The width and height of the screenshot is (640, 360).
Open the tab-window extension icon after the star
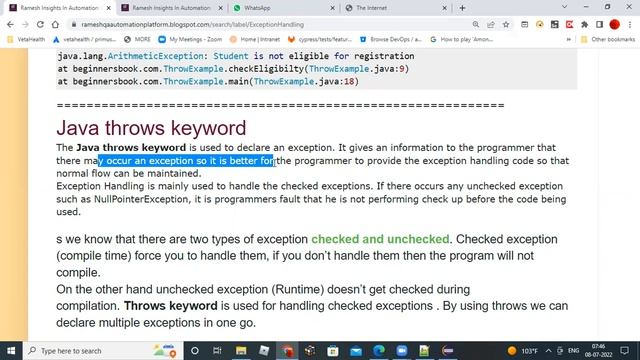524,24
